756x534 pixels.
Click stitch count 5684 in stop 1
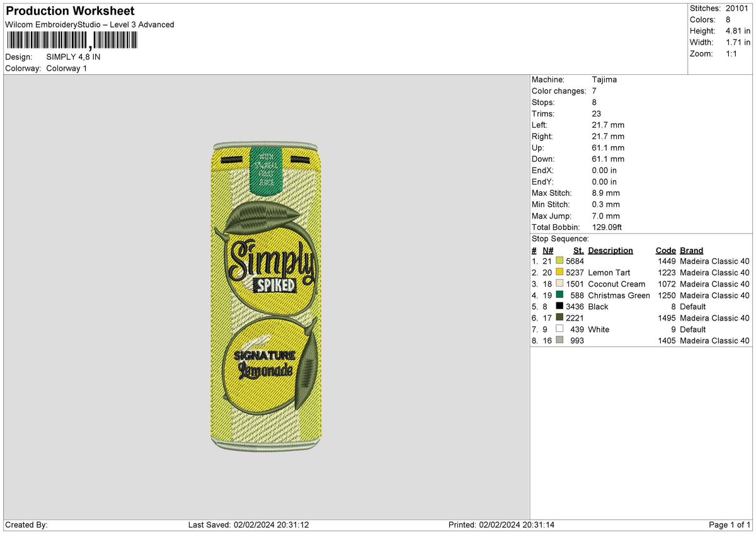pos(575,261)
